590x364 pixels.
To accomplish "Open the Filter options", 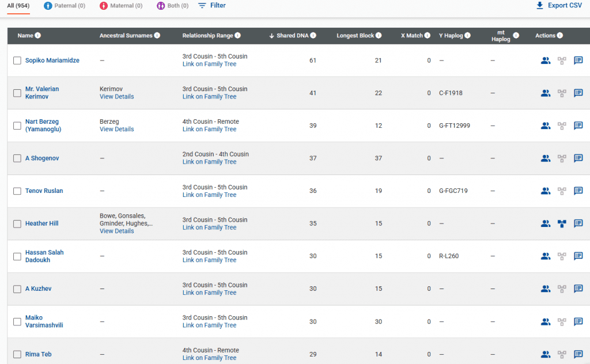I will pos(212,6).
